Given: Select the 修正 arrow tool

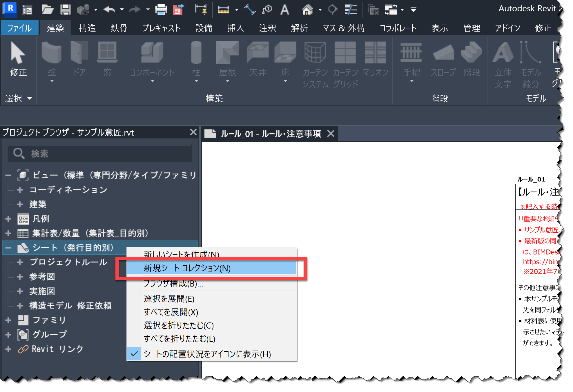Looking at the screenshot, I should click(x=18, y=59).
